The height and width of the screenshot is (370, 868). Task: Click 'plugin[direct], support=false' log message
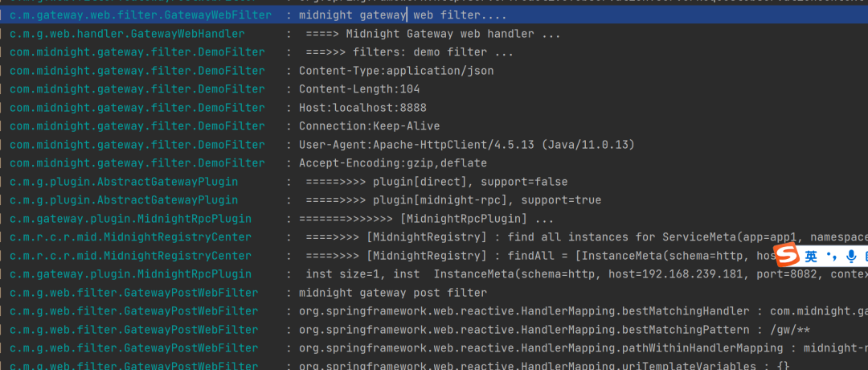click(436, 182)
